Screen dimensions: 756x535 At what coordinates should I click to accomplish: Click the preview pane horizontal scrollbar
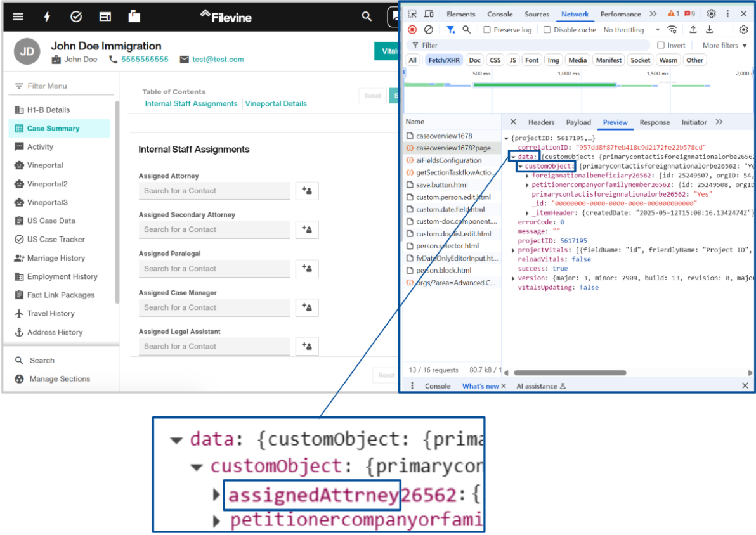pos(570,372)
